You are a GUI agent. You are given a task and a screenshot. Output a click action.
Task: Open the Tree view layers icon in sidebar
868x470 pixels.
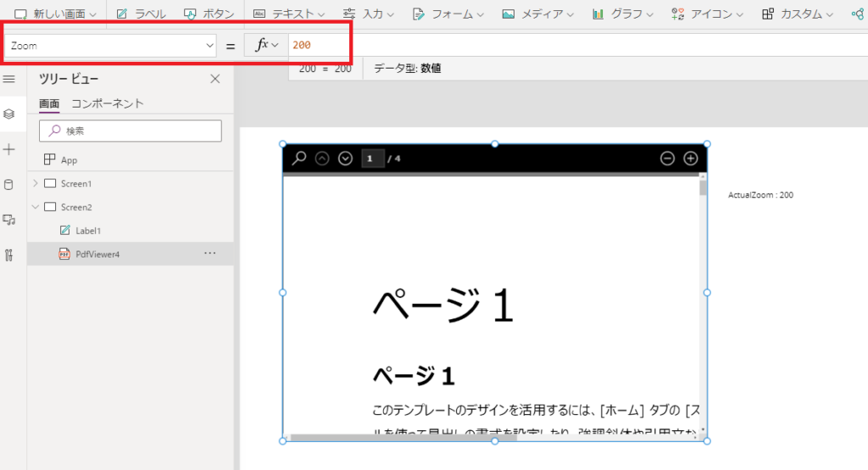(8, 114)
